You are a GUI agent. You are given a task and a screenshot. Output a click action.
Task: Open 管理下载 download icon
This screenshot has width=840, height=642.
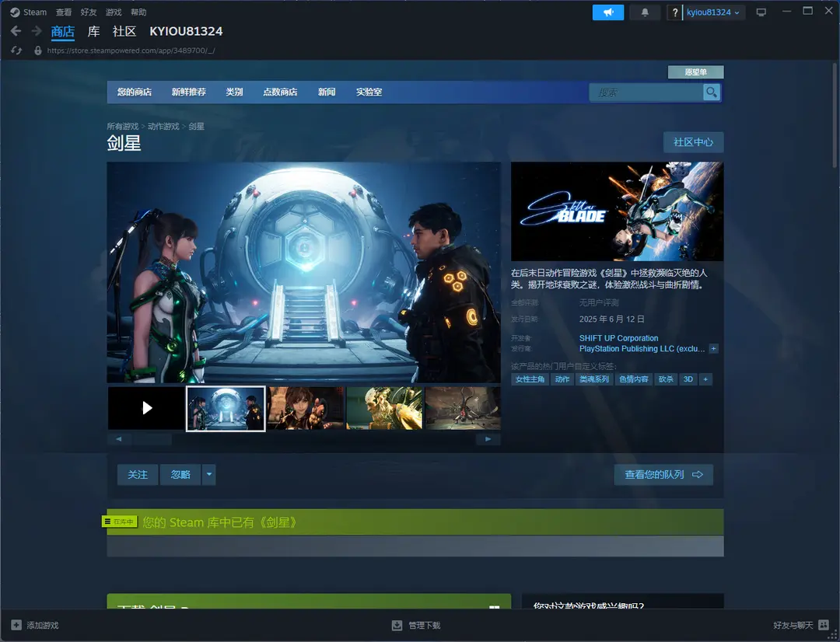[x=397, y=625]
